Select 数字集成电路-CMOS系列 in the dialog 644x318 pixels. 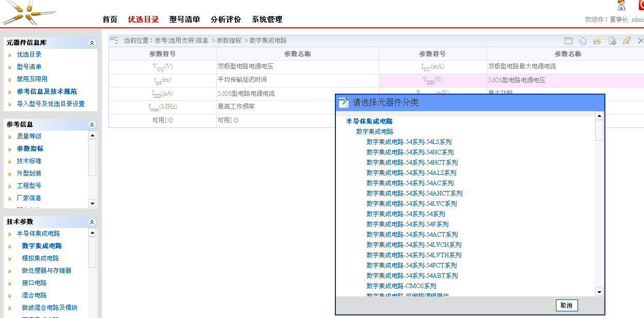tap(401, 286)
